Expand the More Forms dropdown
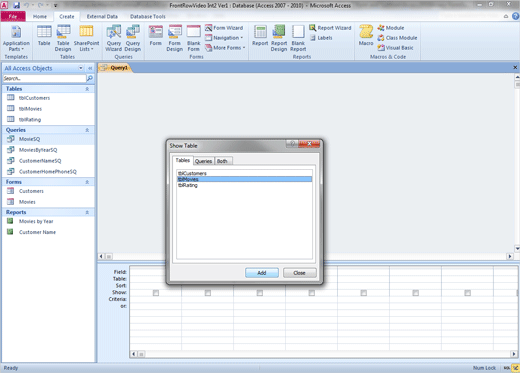 click(225, 48)
